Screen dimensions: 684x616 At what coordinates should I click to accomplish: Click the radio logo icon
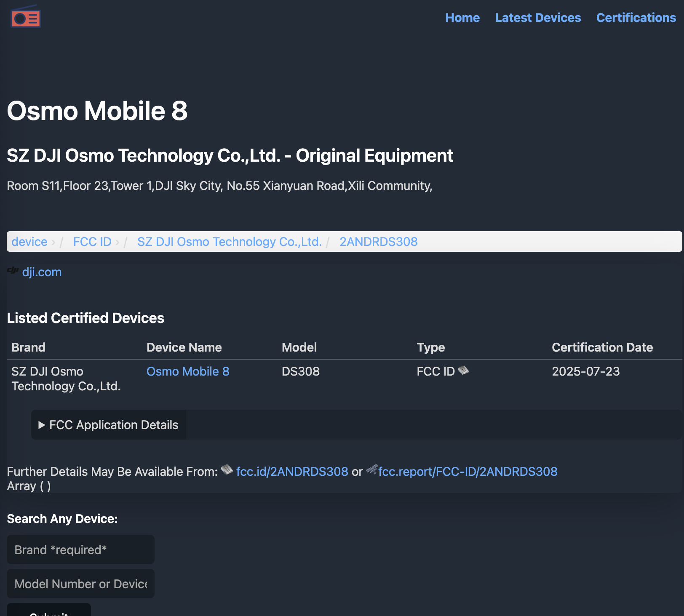26,17
